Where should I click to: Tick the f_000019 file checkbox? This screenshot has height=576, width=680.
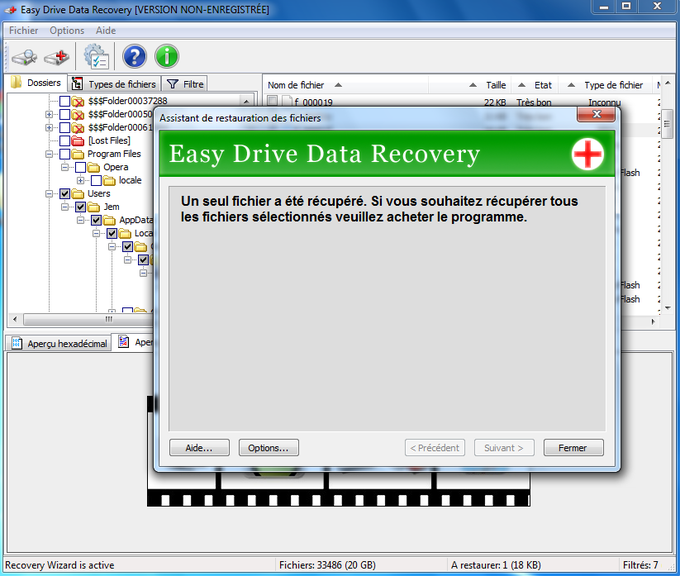point(272,101)
